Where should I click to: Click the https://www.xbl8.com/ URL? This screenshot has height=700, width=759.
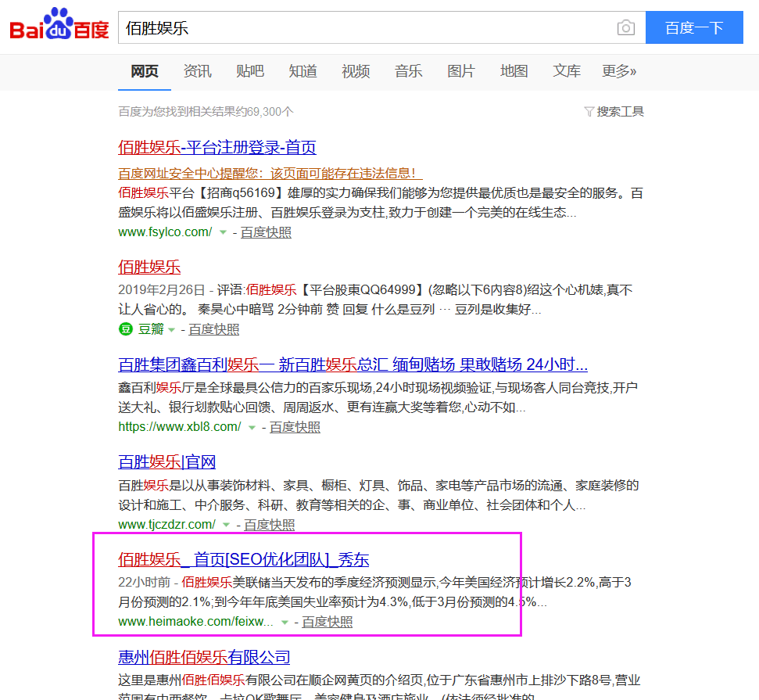[180, 427]
